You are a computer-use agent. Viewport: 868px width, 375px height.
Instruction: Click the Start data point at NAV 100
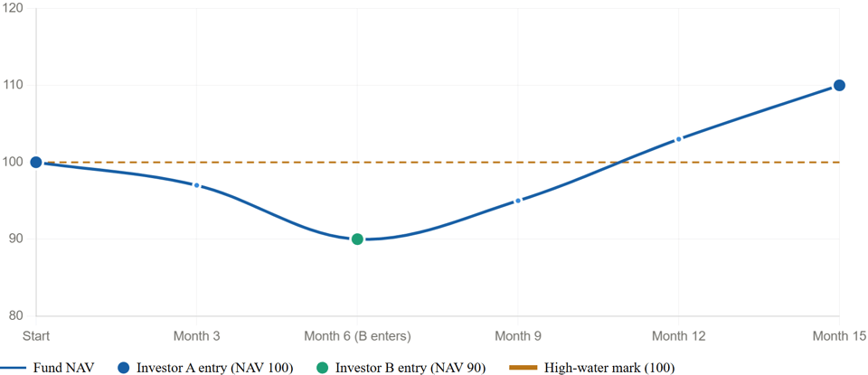[36, 163]
